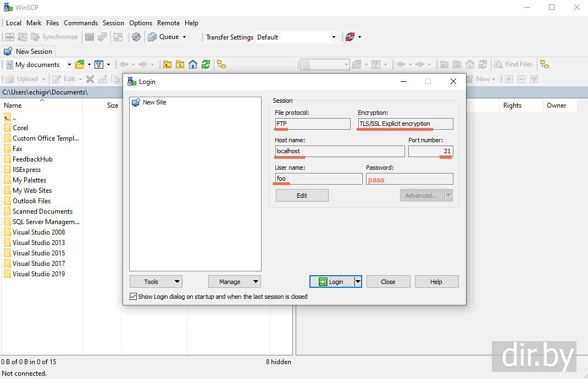Select New Site in the sites list
Image resolution: width=588 pixels, height=379 pixels.
[x=154, y=102]
